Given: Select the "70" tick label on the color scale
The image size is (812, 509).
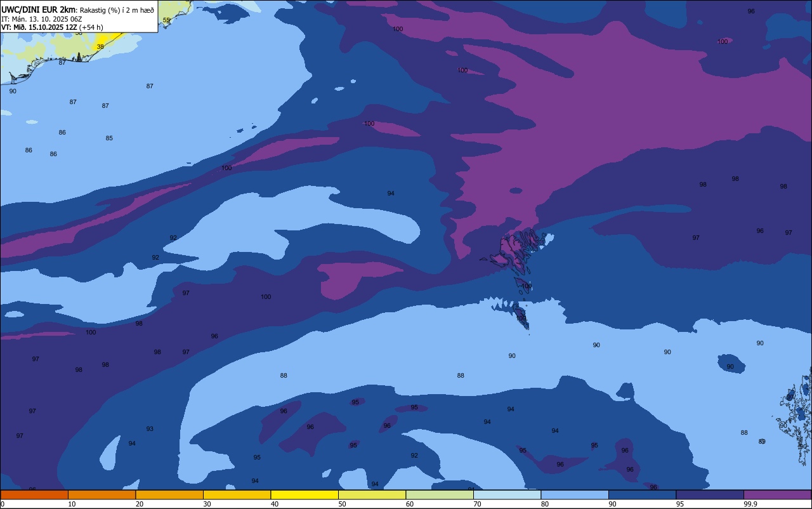Looking at the screenshot, I should 477,504.
